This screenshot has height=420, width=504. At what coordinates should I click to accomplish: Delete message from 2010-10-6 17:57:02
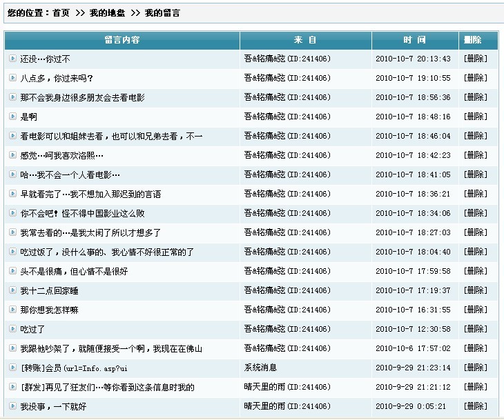pyautogui.click(x=476, y=348)
